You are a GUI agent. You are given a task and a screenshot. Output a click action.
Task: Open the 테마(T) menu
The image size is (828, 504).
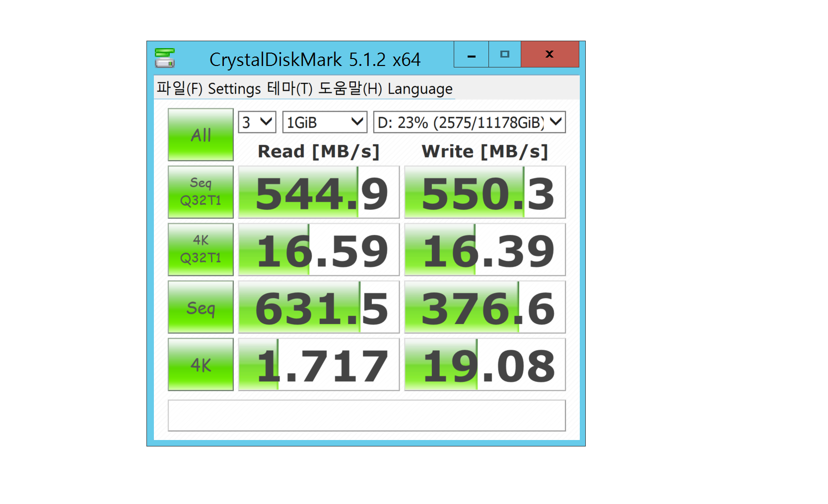point(290,88)
